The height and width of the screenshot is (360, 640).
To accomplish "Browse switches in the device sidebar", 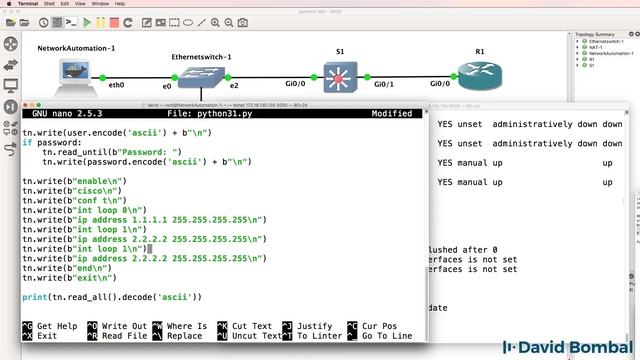I will (11, 65).
